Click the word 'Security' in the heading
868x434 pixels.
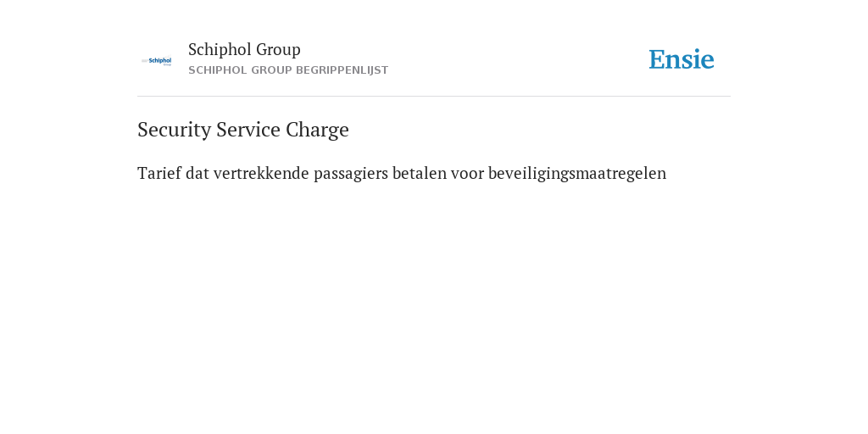pyautogui.click(x=175, y=130)
